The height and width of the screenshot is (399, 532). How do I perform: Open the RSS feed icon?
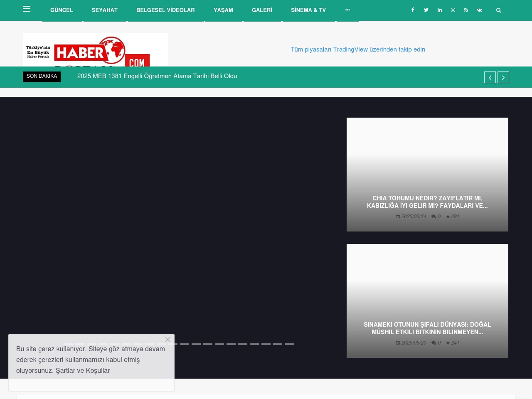pos(466,10)
